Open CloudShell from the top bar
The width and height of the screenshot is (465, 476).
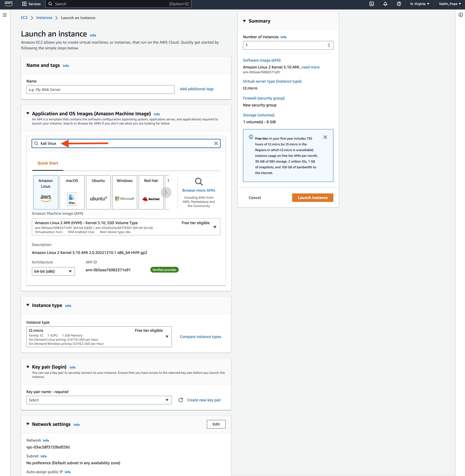coord(372,4)
